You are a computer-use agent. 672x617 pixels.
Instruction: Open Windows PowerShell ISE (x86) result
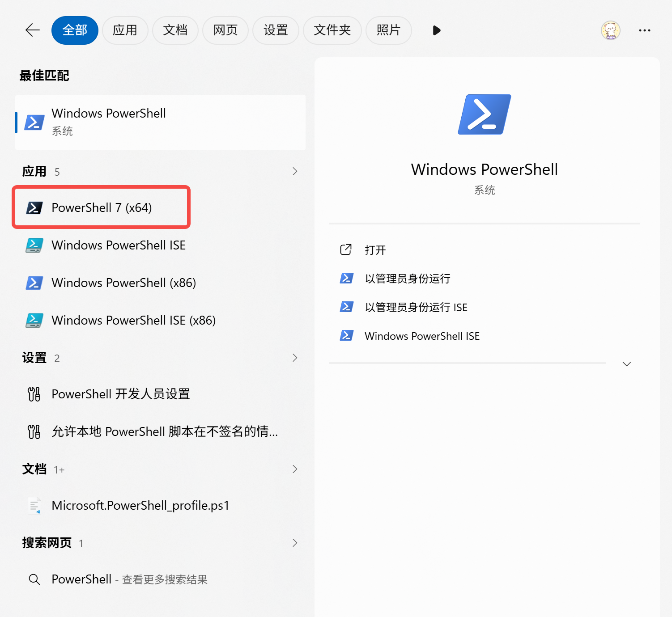(x=160, y=320)
